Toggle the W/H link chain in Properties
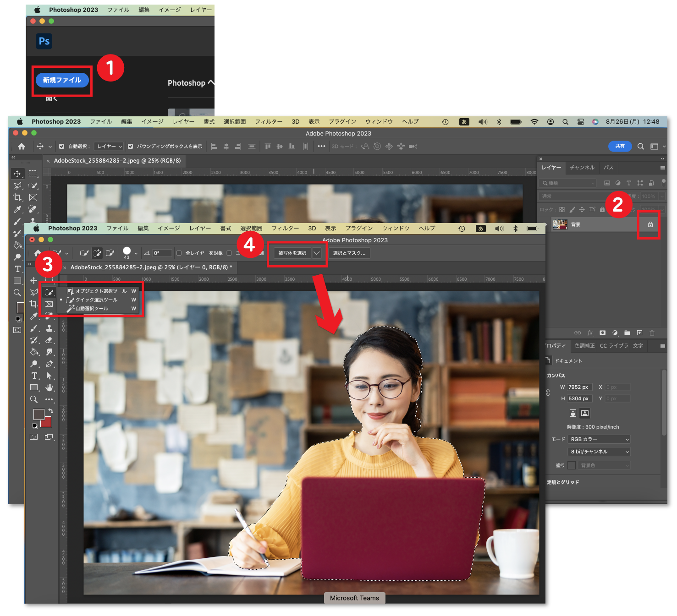This screenshot has height=616, width=677. 548,393
